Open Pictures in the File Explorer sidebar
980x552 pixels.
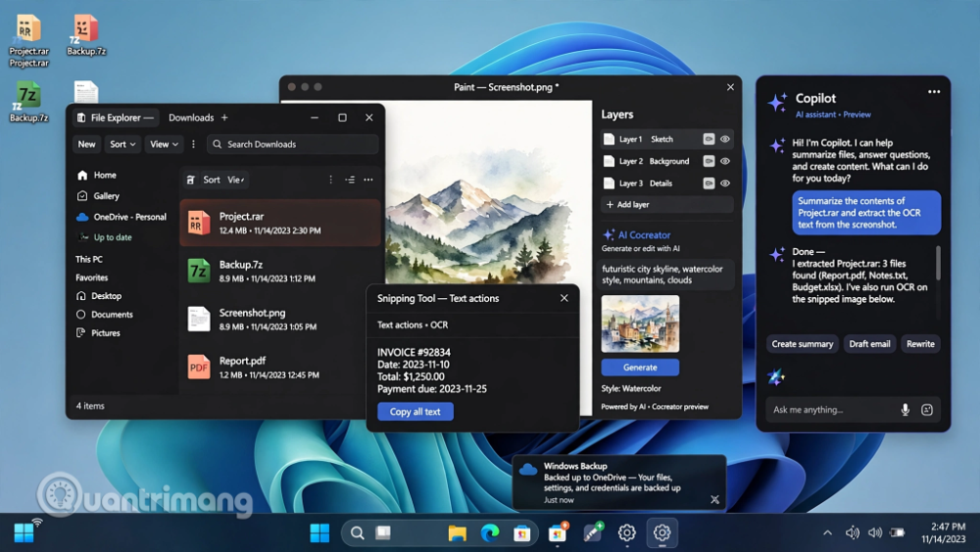tap(98, 333)
